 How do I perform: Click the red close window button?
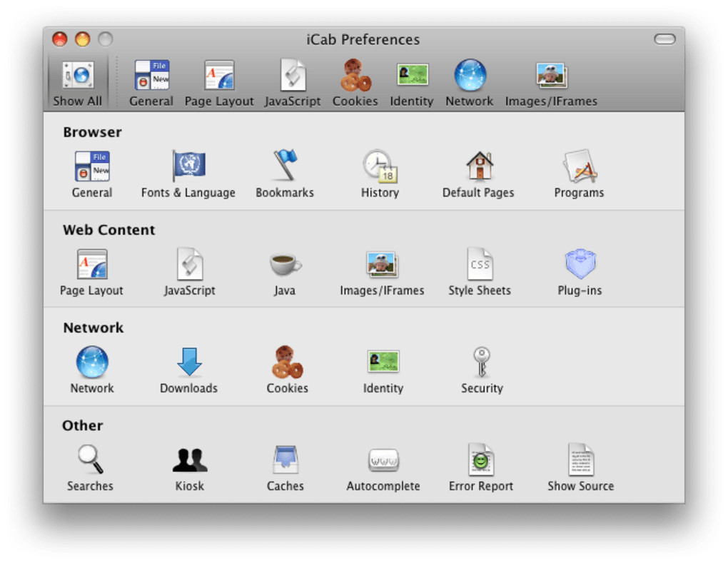point(59,39)
